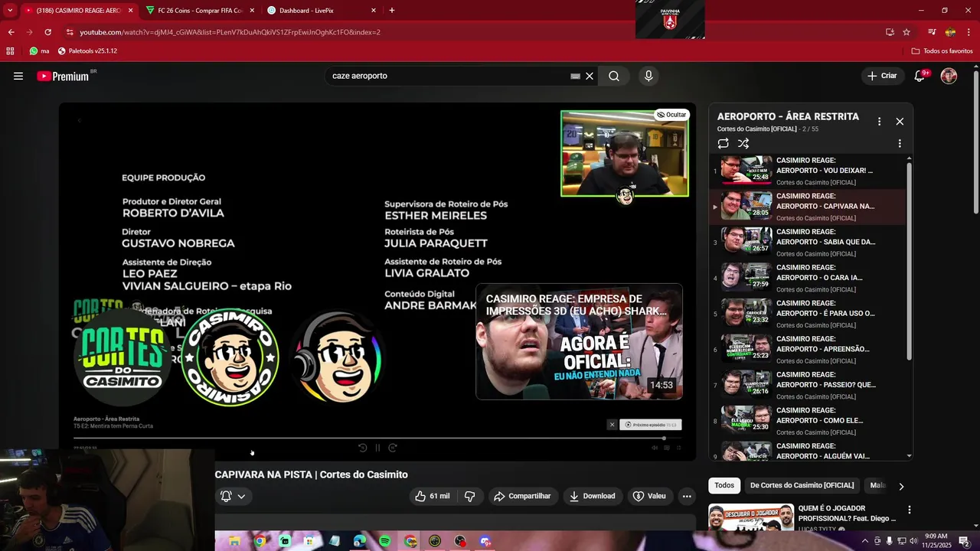Play playlist item COMO ELE
The width and height of the screenshot is (980, 551).
(808, 420)
